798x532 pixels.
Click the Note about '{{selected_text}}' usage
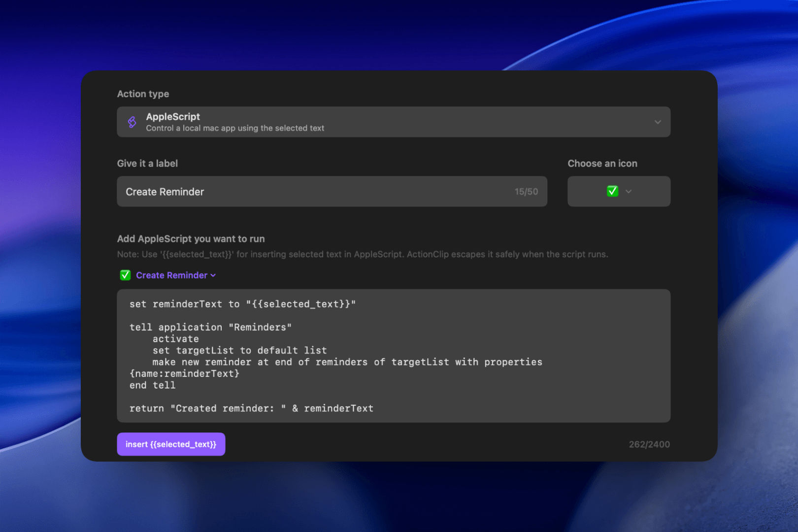(x=363, y=254)
